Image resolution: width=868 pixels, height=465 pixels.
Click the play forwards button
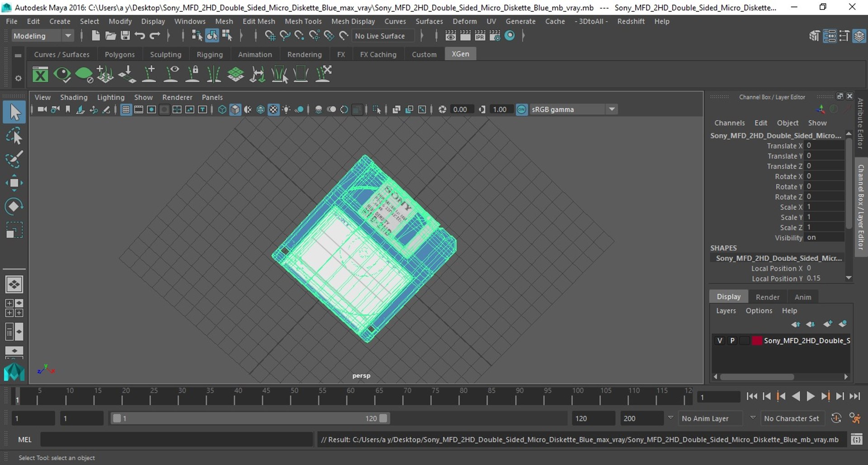point(811,396)
